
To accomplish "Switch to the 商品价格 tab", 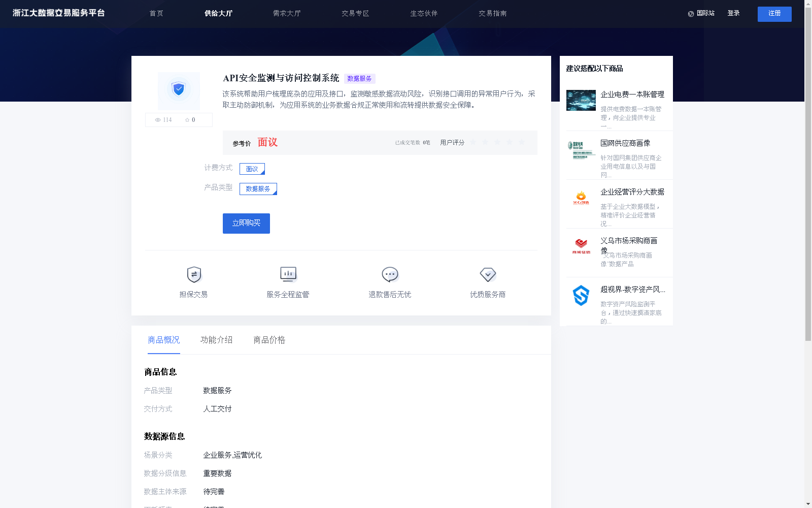I will click(x=269, y=340).
